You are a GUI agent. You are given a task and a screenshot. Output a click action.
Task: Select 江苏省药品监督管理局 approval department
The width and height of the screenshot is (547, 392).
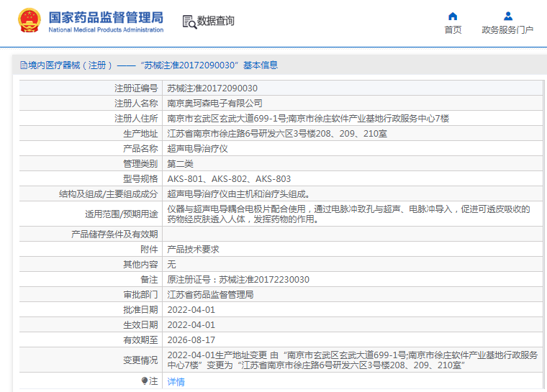tap(210, 295)
